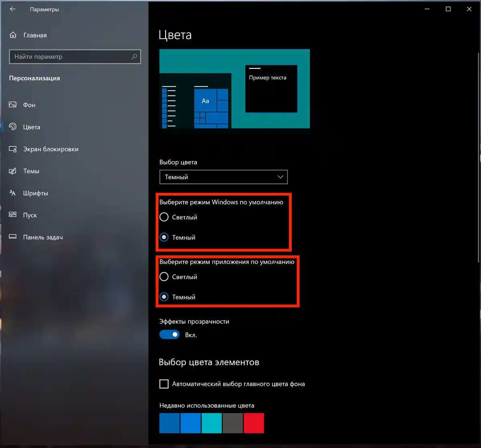Minimize the Параметры window
Screen dimensions: 481x448
427,9
